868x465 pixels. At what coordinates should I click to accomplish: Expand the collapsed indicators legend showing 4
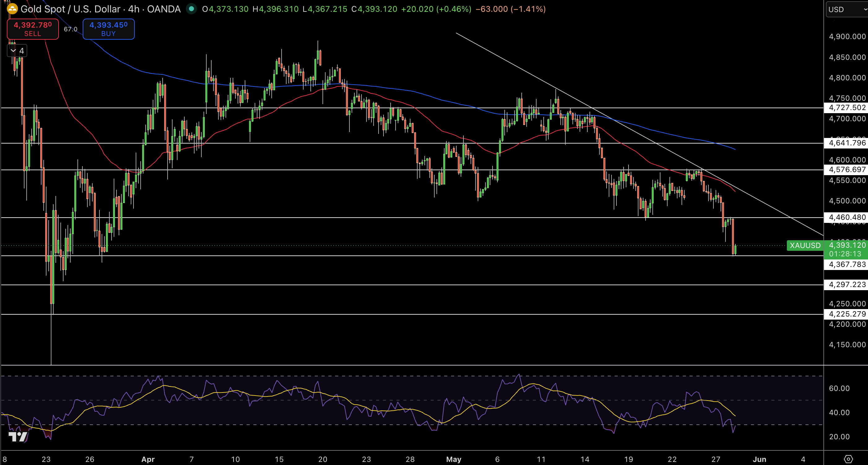17,51
